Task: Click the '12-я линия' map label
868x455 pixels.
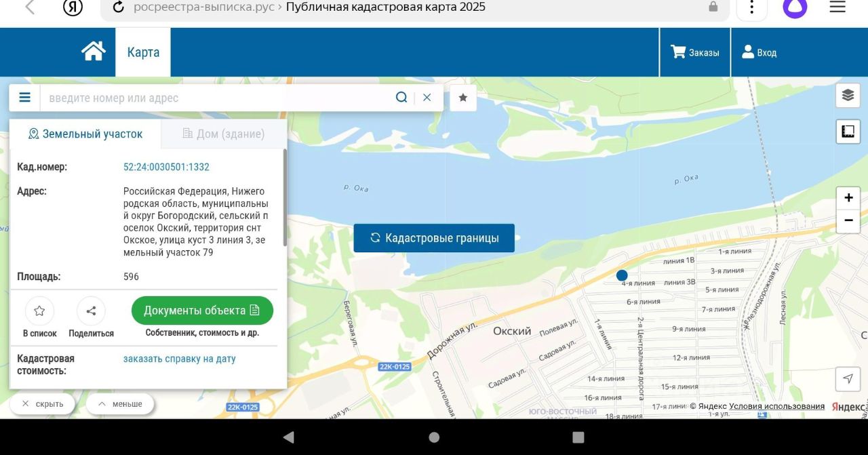Action: coord(691,357)
